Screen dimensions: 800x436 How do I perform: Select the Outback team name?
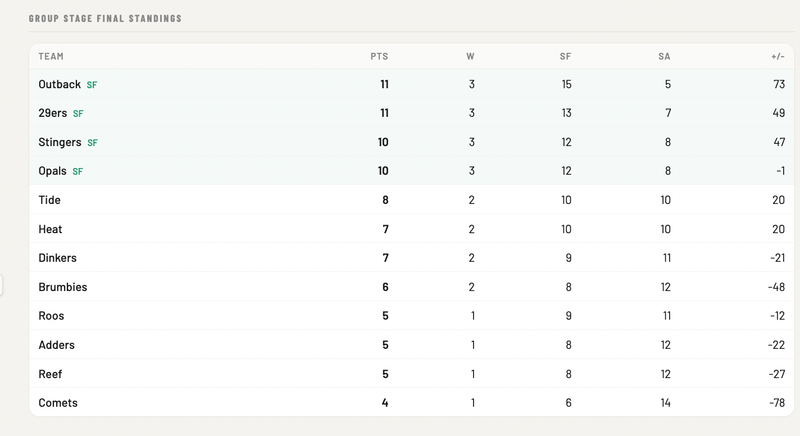click(60, 85)
